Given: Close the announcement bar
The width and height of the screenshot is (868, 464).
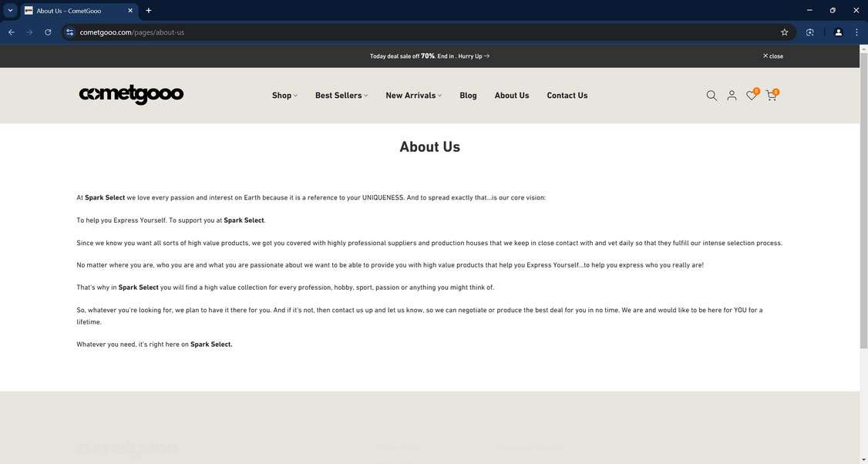Looking at the screenshot, I should [x=772, y=56].
